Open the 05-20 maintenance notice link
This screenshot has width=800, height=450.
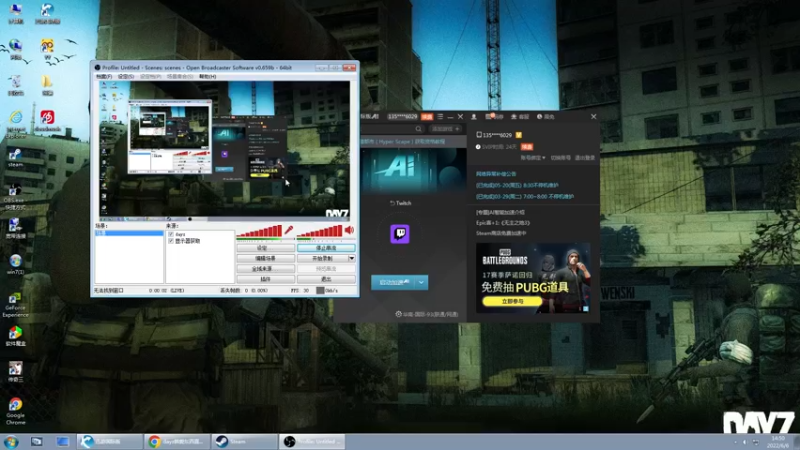[x=517, y=186]
